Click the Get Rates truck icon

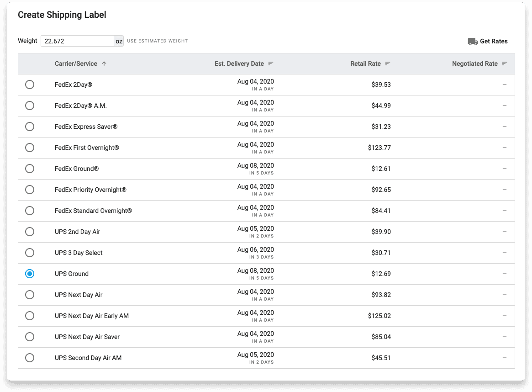click(473, 42)
